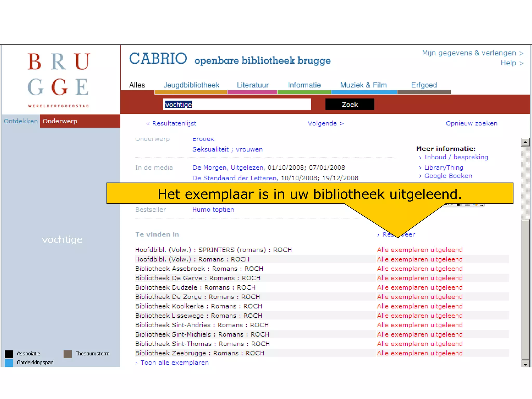This screenshot has width=532, height=399.
Task: Click the Zoek search button
Action: [x=350, y=104]
